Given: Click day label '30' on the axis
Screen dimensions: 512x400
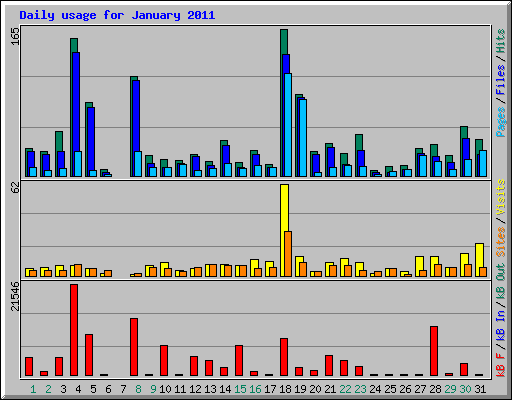Looking at the screenshot, I should pos(465,389).
